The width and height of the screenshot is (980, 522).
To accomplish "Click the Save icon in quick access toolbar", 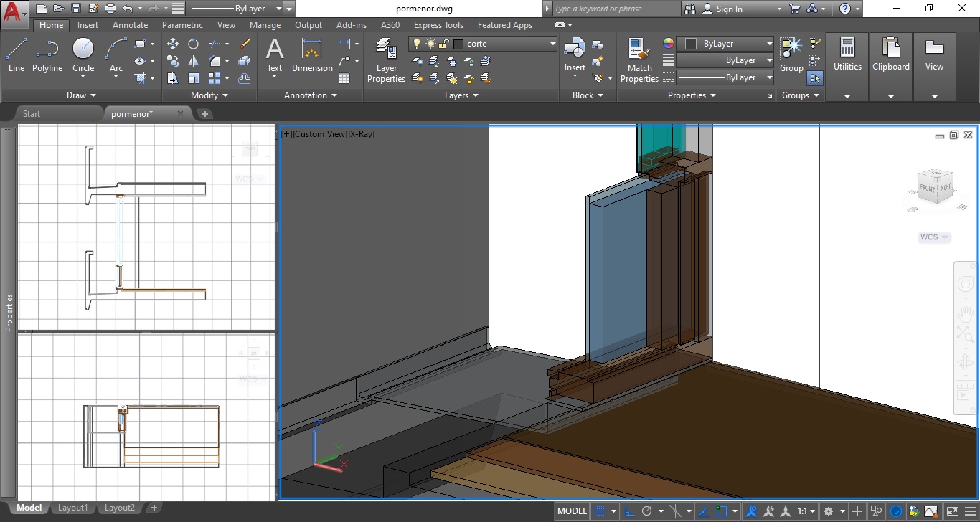I will pos(75,9).
